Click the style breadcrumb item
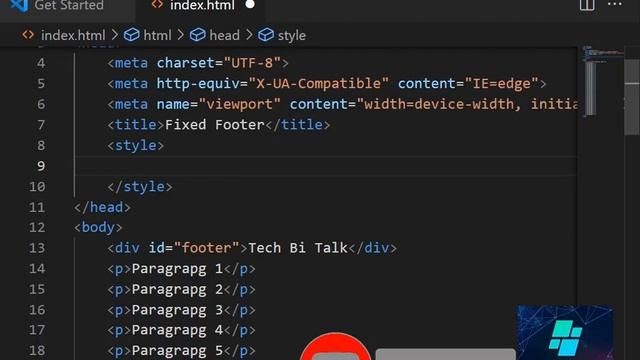This screenshot has width=640, height=360. click(x=291, y=36)
